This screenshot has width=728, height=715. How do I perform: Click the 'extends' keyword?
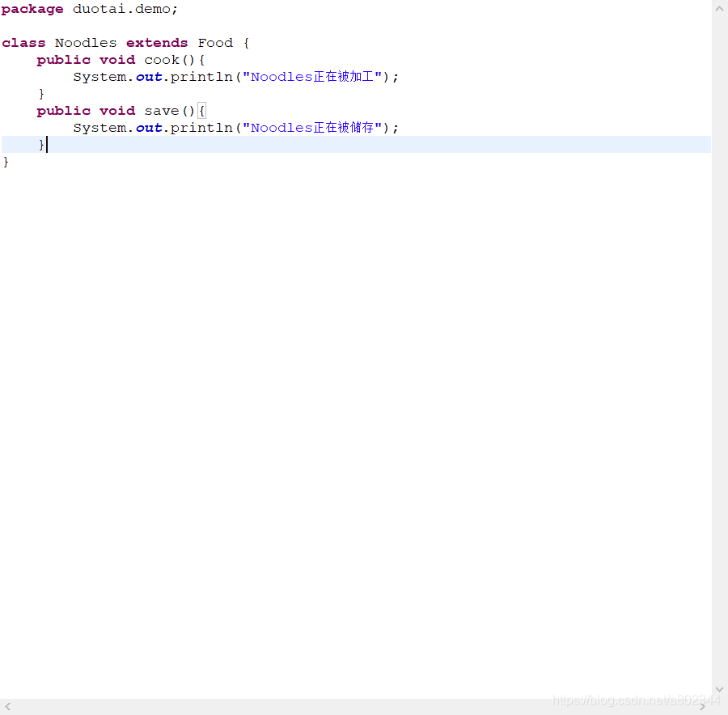point(157,43)
